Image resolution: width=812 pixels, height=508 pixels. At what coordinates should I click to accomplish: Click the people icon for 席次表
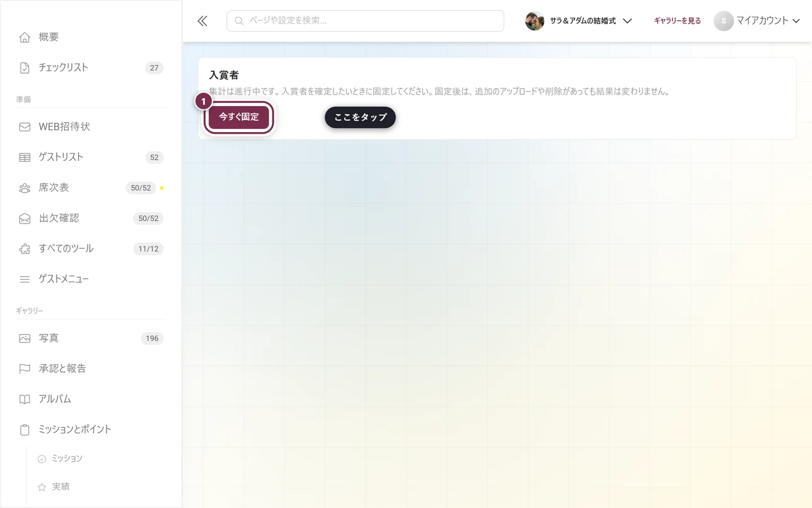[x=25, y=188]
